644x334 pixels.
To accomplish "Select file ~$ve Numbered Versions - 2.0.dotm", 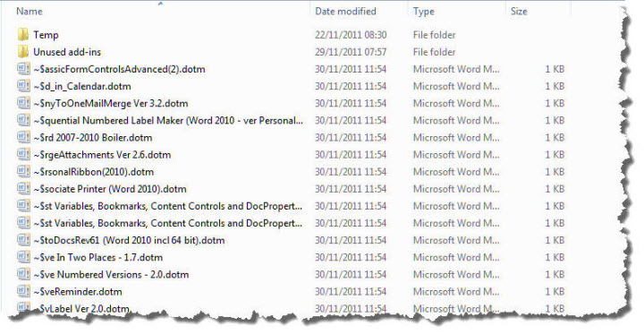I will tap(111, 275).
